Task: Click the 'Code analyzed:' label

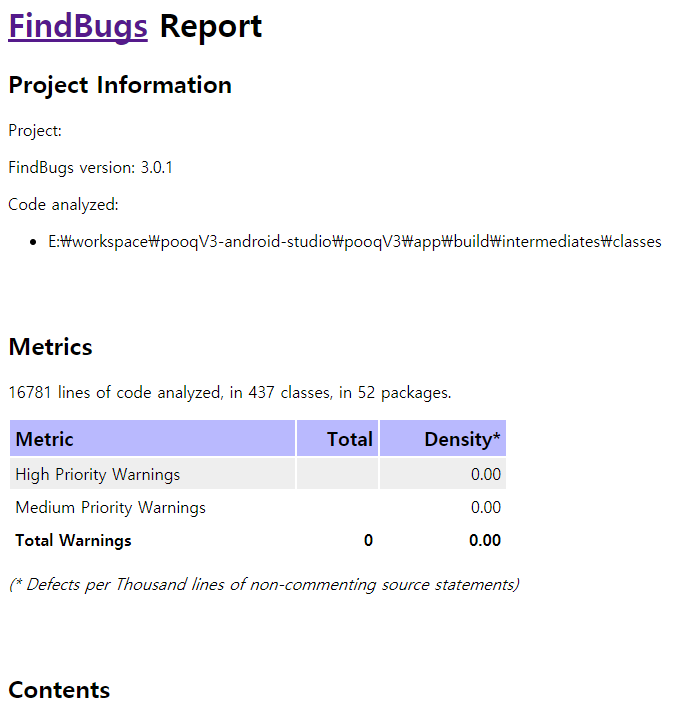Action: click(63, 205)
